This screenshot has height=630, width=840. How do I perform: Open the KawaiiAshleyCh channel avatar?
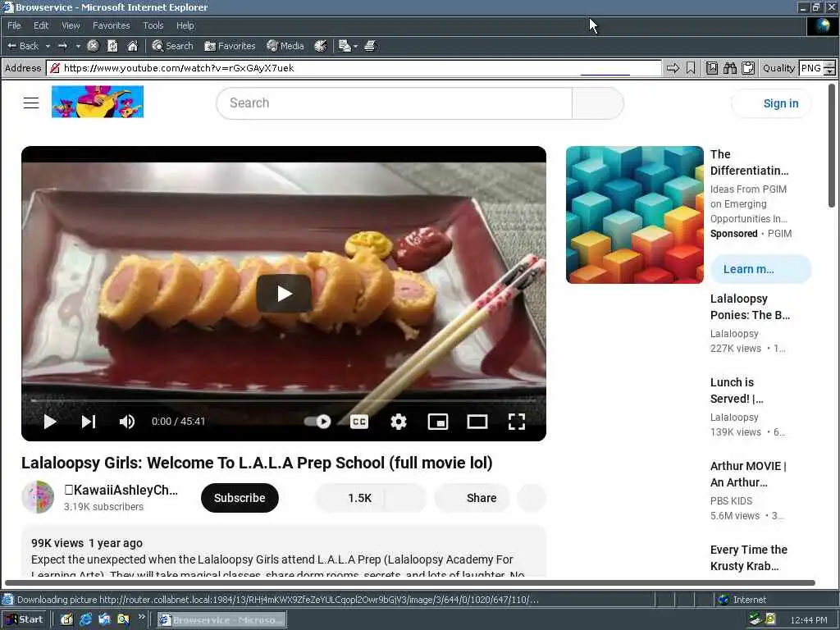pos(38,497)
